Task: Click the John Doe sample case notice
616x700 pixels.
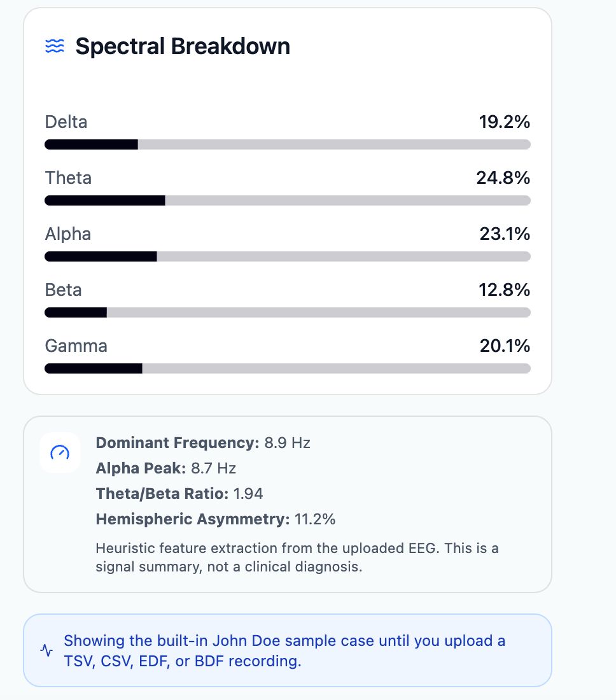Action: click(288, 650)
